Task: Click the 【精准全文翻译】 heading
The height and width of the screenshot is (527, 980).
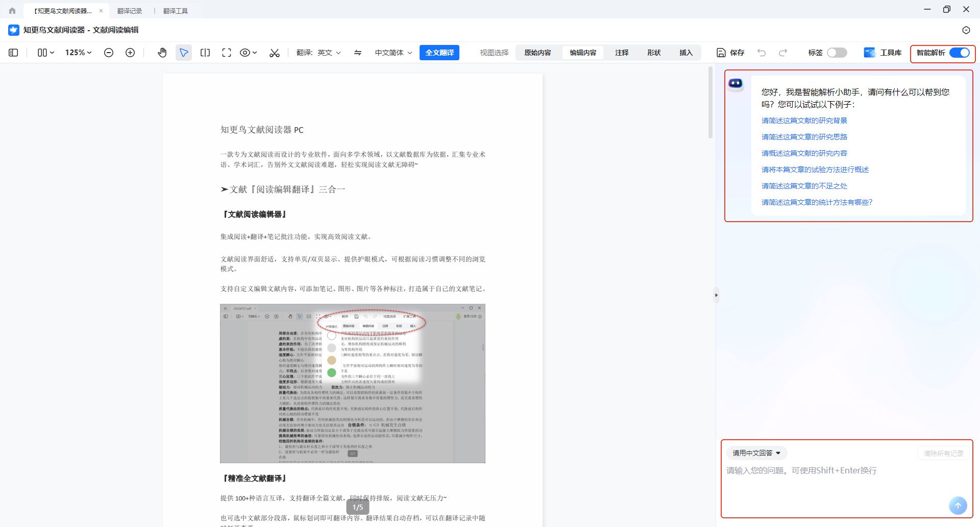Action: coord(254,478)
